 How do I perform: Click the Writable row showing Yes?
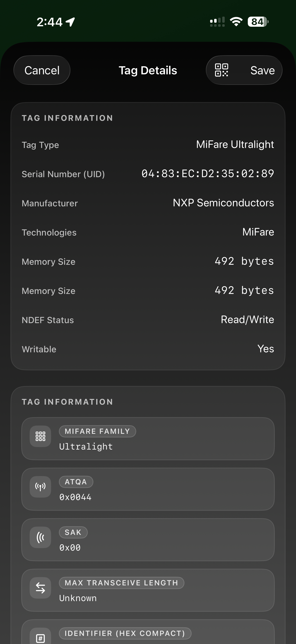tap(148, 349)
